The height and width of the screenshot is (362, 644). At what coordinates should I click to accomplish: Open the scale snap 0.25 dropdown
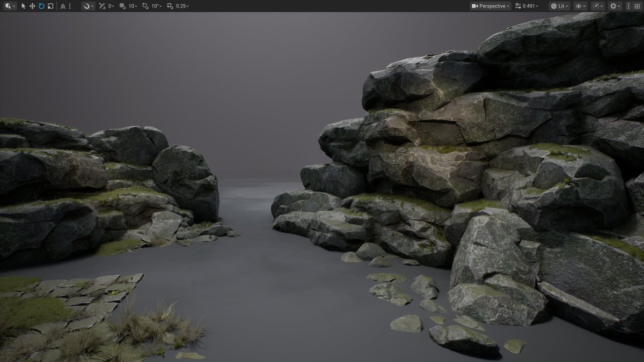coord(182,6)
